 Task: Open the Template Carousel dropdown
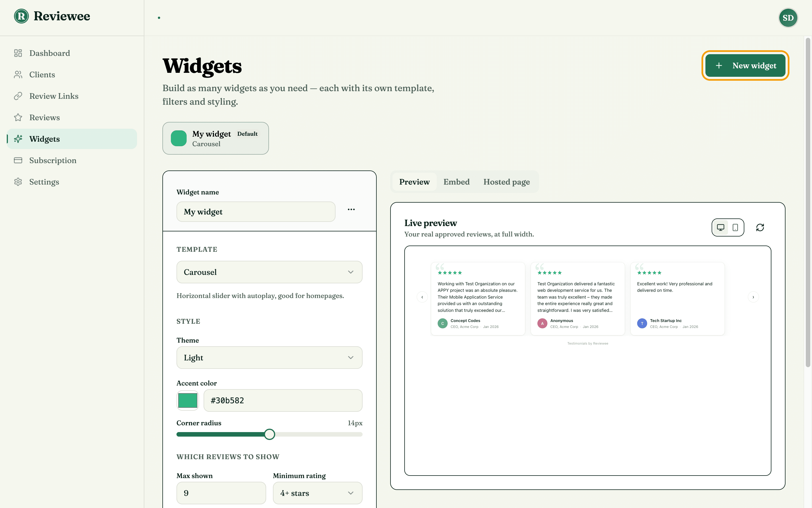(x=270, y=272)
